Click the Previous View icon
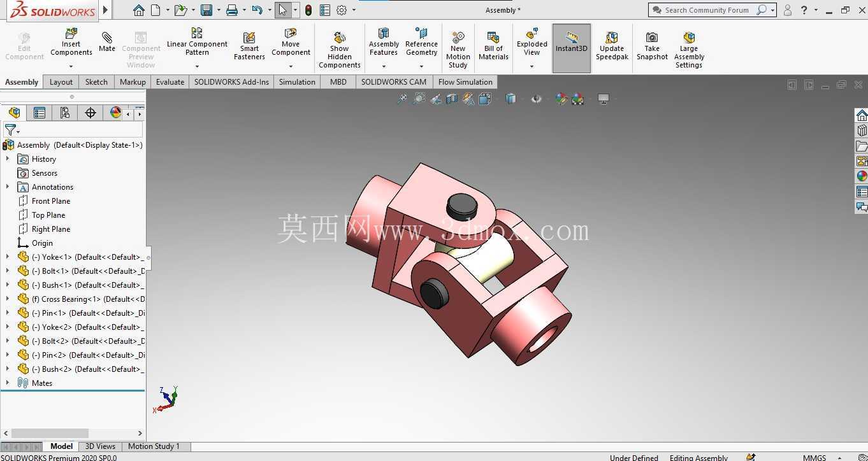Screen dimensions: 868x461 (x=435, y=99)
